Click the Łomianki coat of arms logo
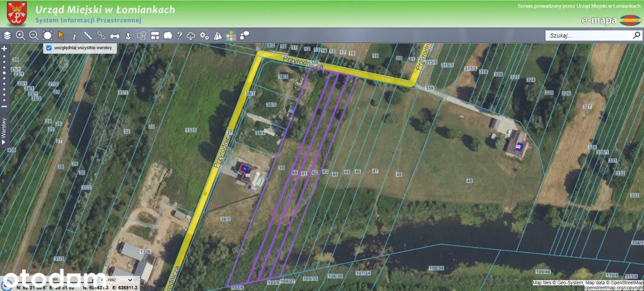The height and width of the screenshot is (291, 644). coord(17,14)
